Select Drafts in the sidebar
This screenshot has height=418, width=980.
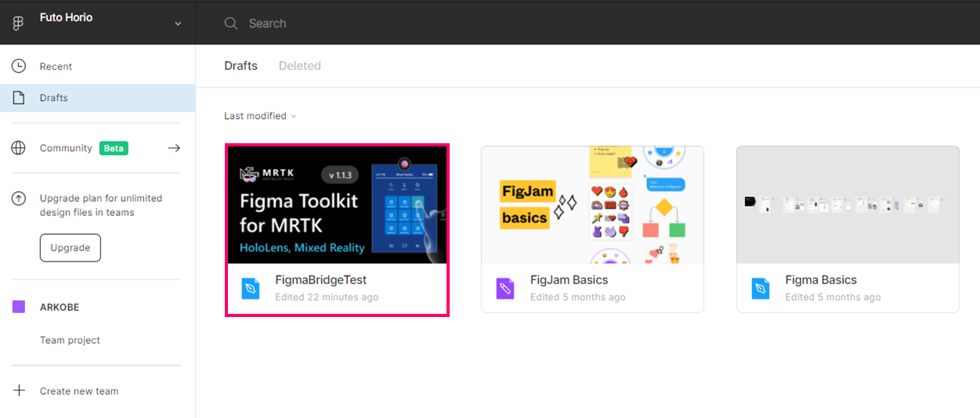pyautogui.click(x=97, y=98)
